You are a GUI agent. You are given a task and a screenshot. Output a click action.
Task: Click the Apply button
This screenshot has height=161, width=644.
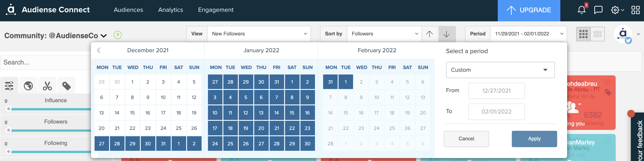pos(534,139)
